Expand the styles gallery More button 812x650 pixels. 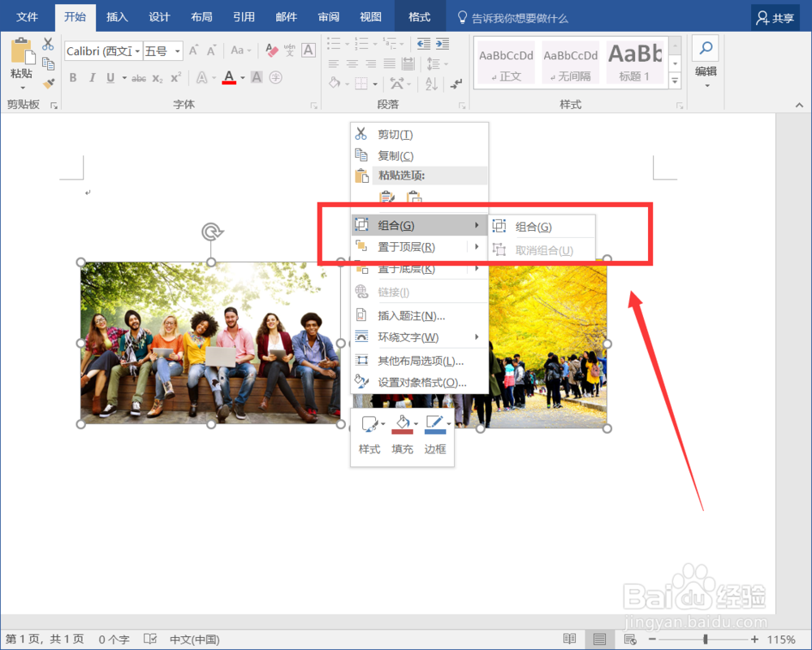(675, 81)
